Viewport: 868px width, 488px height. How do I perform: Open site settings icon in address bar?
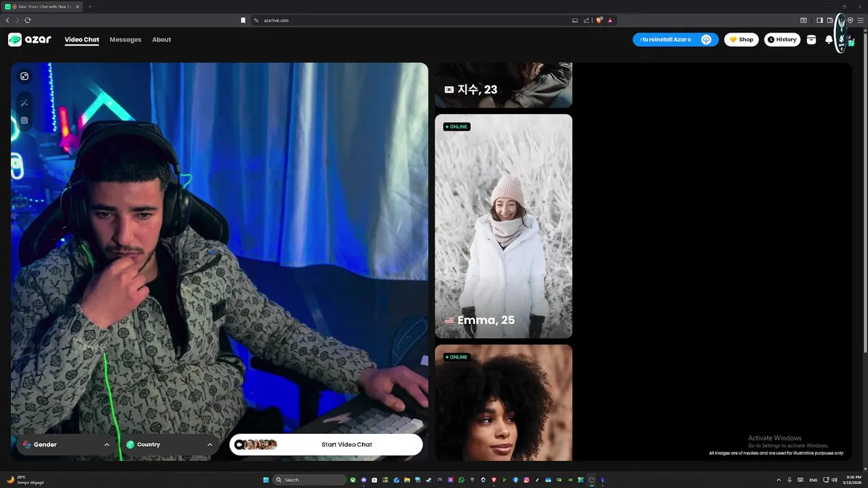click(x=256, y=20)
